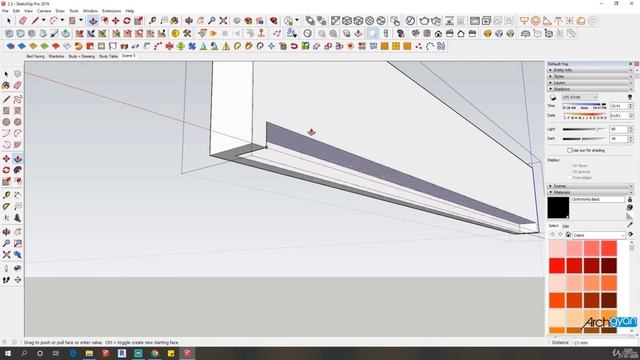Choose the Freehand tool in left palette

click(x=18, y=99)
